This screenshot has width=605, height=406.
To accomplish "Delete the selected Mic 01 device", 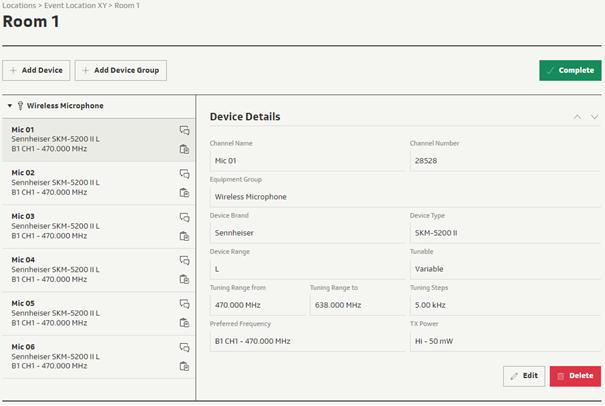I will click(x=575, y=376).
